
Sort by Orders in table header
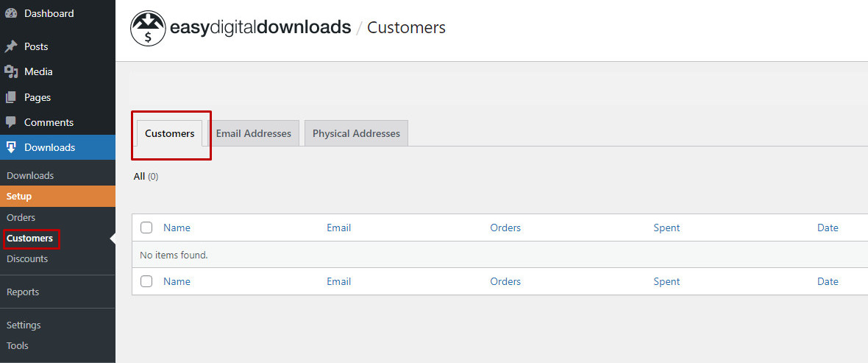click(505, 228)
